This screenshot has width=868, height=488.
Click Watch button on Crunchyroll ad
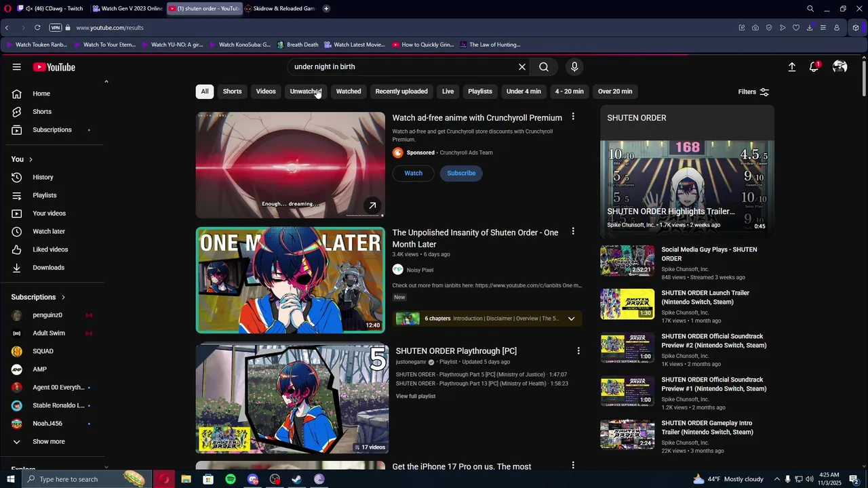coord(414,173)
